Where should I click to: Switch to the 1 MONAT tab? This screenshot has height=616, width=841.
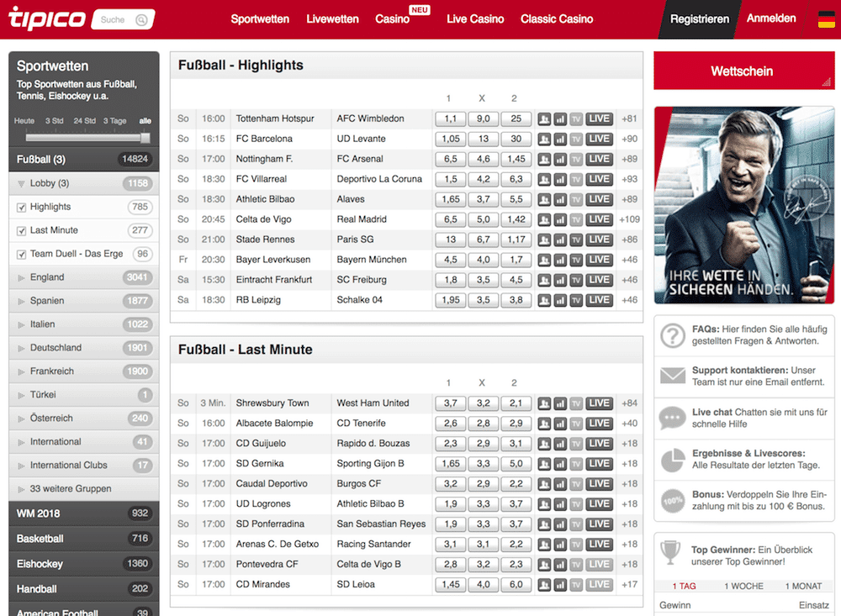tap(803, 586)
